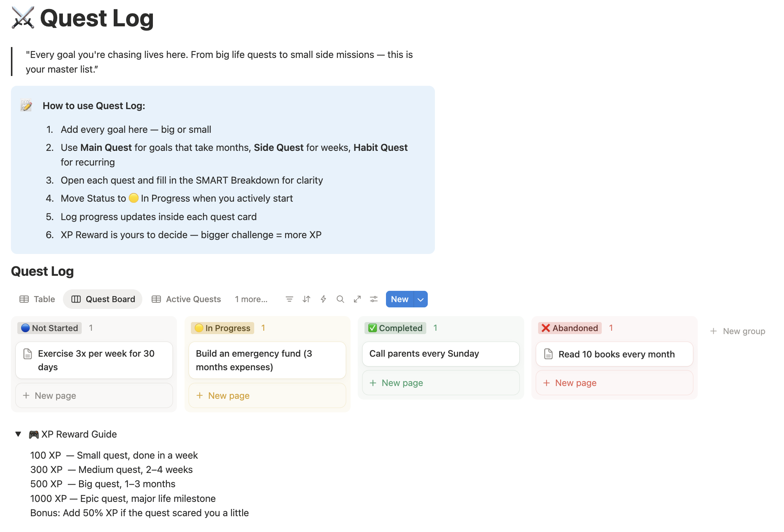The image size is (784, 532).
Task: Click the filter icon in database toolbar
Action: pos(289,299)
